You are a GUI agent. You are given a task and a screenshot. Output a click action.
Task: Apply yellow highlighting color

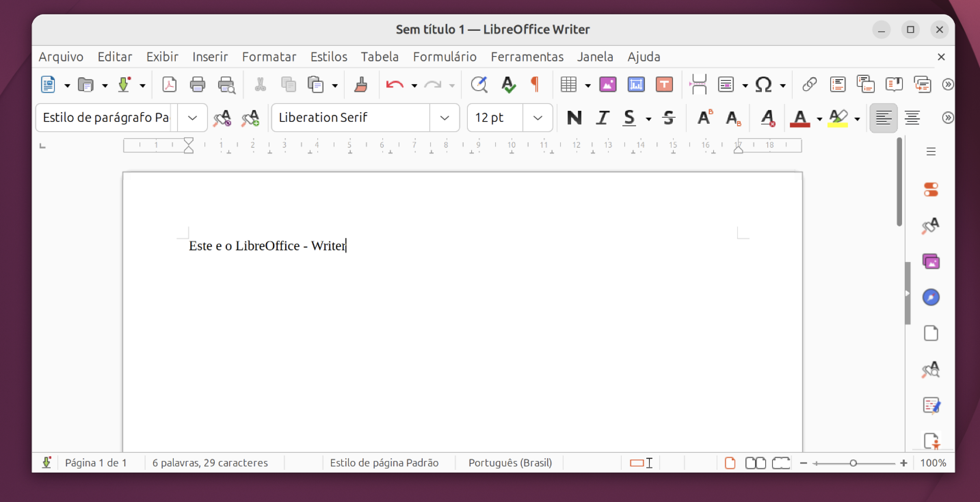click(838, 118)
